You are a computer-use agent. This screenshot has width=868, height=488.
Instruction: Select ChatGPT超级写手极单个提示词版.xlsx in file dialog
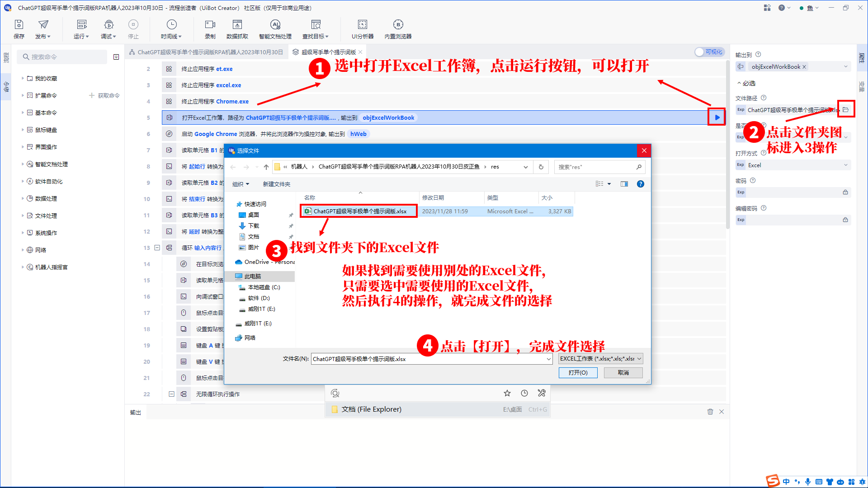click(x=360, y=211)
